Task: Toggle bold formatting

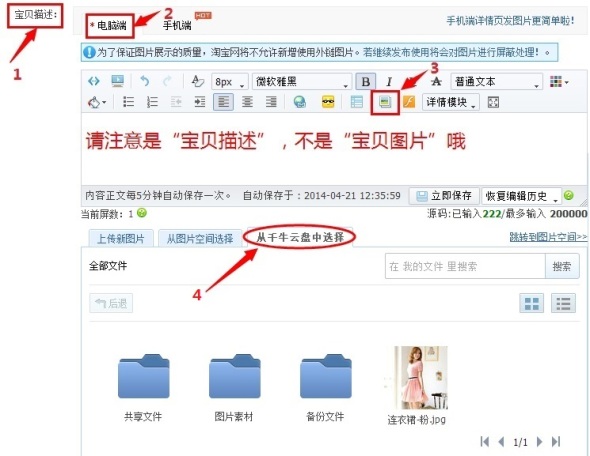Action: (x=365, y=82)
